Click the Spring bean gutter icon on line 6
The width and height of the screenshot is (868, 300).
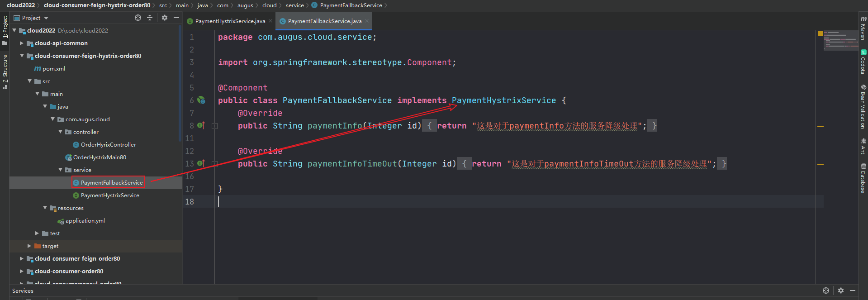point(201,100)
